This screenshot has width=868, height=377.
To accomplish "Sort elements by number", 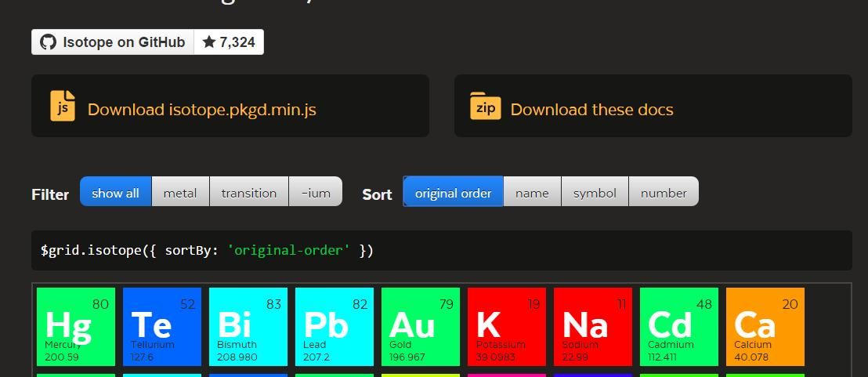I will pyautogui.click(x=664, y=193).
